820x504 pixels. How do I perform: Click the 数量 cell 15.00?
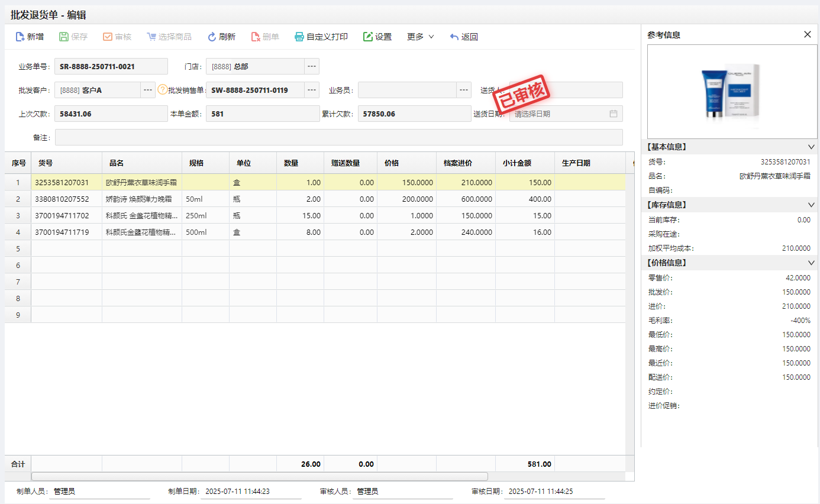[301, 216]
